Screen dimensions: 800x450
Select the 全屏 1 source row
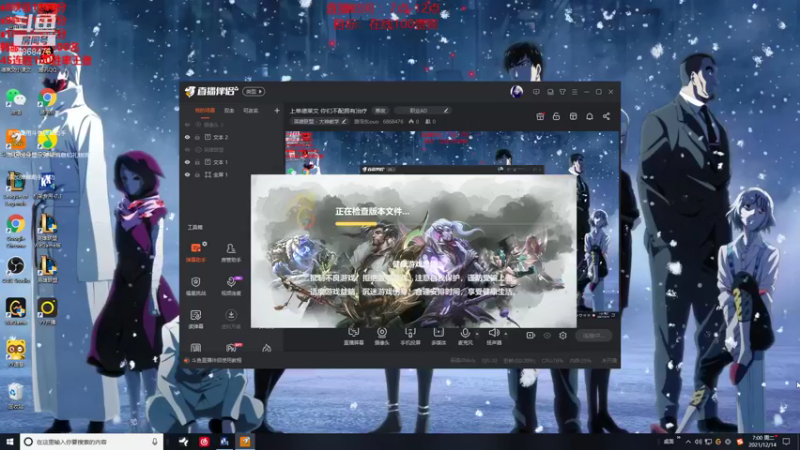[x=232, y=174]
